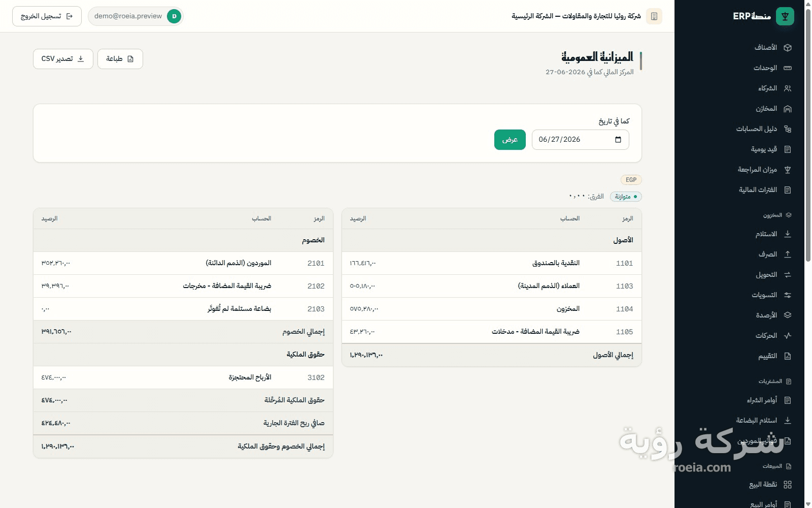Image resolution: width=812 pixels, height=508 pixels.
Task: Click demo@roeia.preview account chip
Action: click(136, 16)
